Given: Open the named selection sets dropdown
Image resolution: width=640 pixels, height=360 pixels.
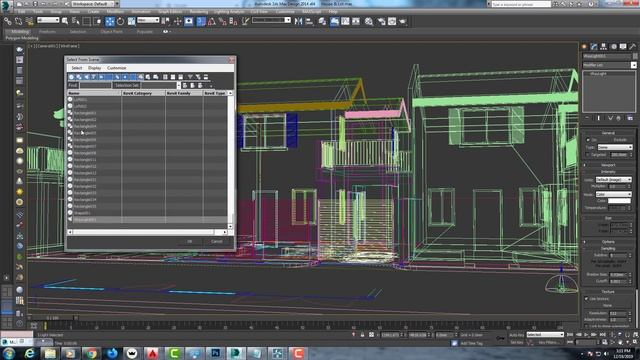Looking at the screenshot, I should [271, 20].
